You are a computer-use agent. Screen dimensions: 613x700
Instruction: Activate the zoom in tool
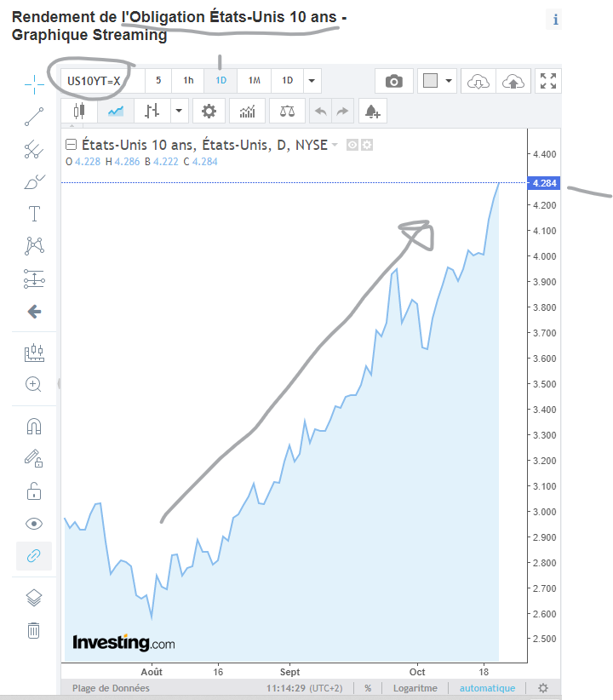tap(33, 384)
